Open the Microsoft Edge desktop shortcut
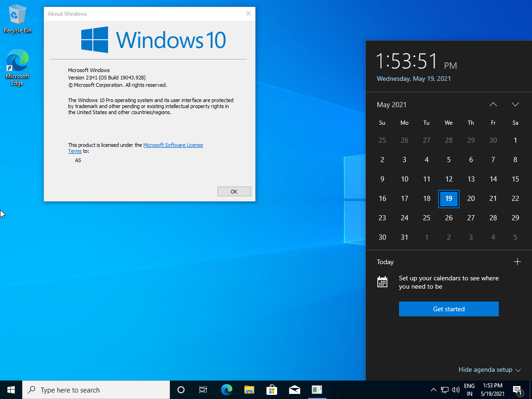The image size is (532, 399). pyautogui.click(x=17, y=67)
